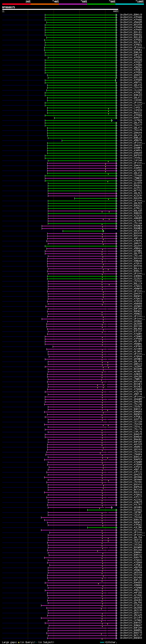The height and width of the screenshot is (644, 146).
Task: Click the arrowhead ending the C6TN15 alignment
Action: [112, 120]
